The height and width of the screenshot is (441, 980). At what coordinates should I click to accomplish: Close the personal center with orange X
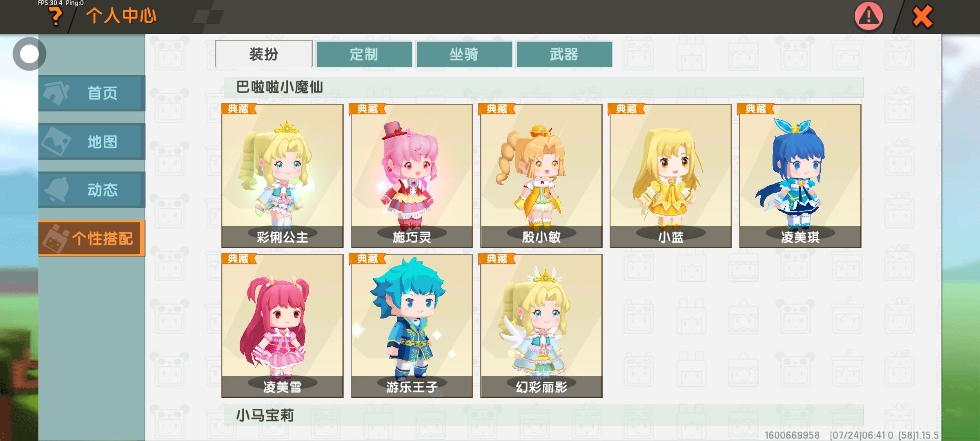tap(922, 17)
